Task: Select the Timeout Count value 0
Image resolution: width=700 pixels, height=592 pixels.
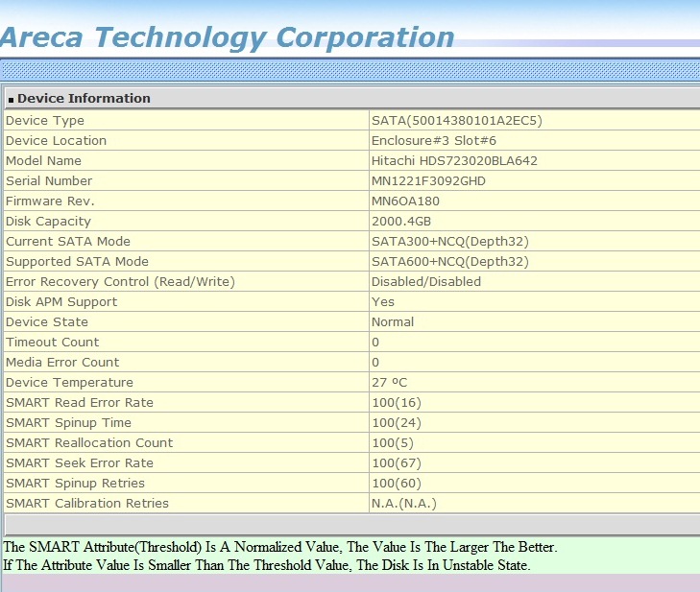Action: pos(375,343)
